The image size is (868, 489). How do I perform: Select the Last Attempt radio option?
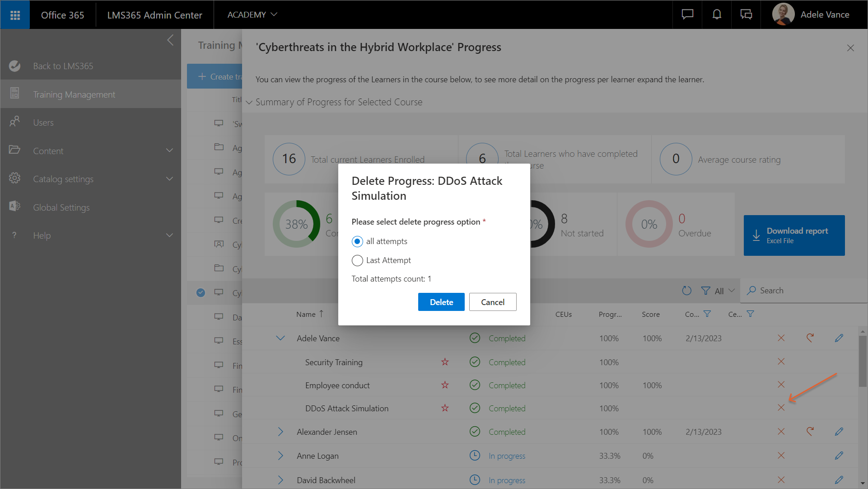(x=357, y=260)
